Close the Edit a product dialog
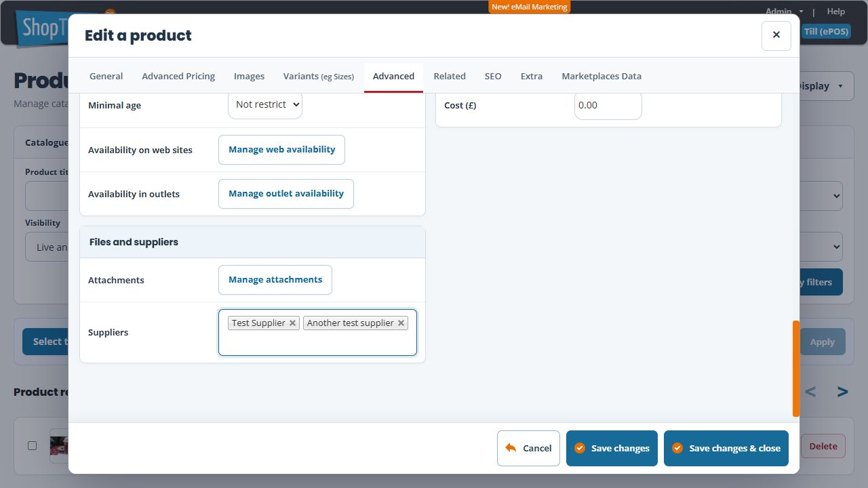 click(x=776, y=35)
